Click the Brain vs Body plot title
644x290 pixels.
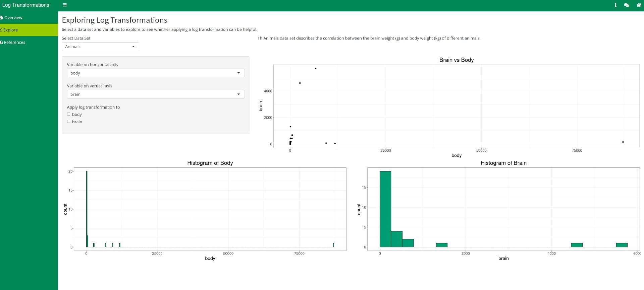tap(457, 60)
